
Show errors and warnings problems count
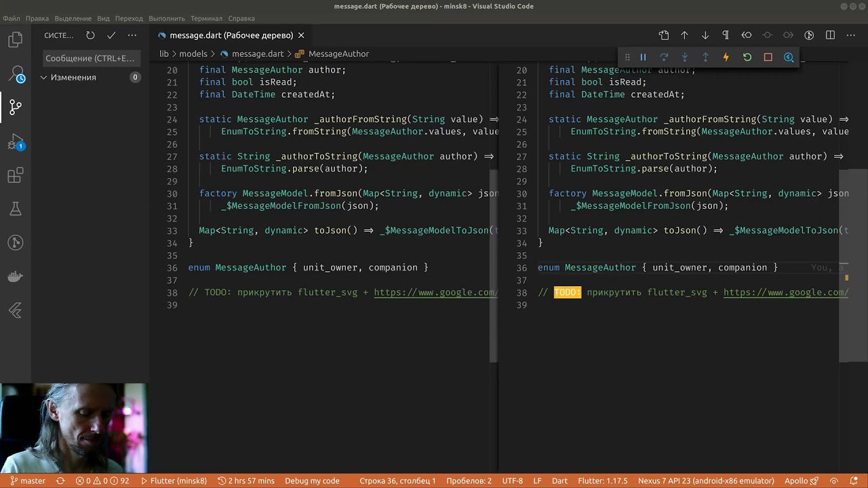[x=102, y=481]
